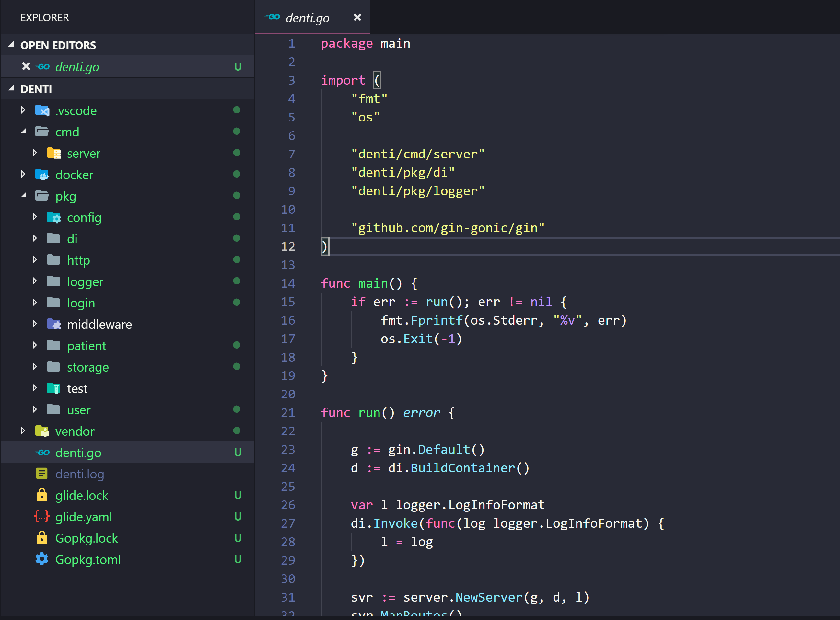
Task: Click the logger folder icon
Action: 54,281
